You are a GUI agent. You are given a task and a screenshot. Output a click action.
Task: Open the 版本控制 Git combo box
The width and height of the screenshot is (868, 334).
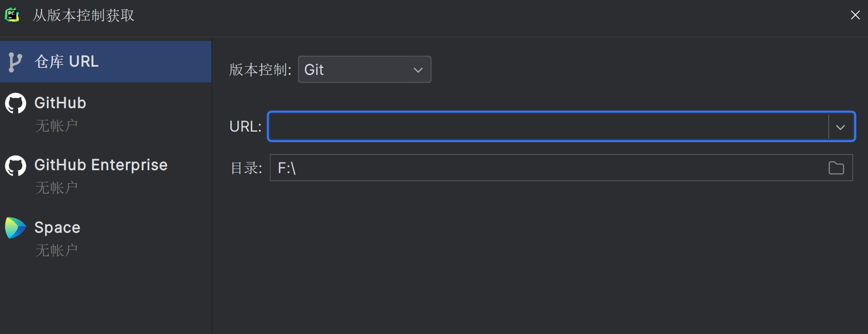(x=357, y=70)
